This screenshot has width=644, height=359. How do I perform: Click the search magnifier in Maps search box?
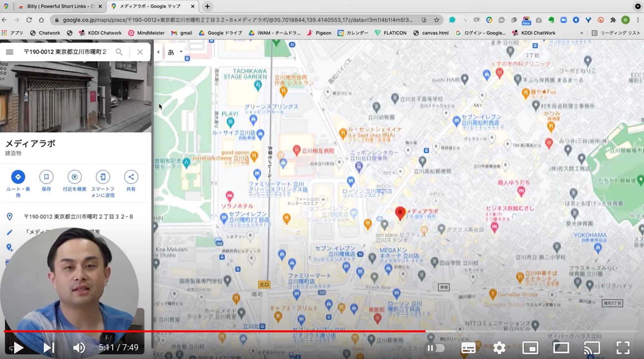point(119,52)
